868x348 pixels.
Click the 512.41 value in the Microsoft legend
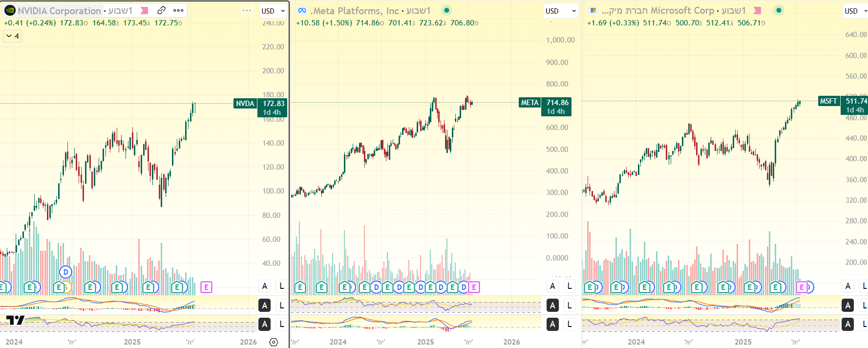(x=718, y=23)
